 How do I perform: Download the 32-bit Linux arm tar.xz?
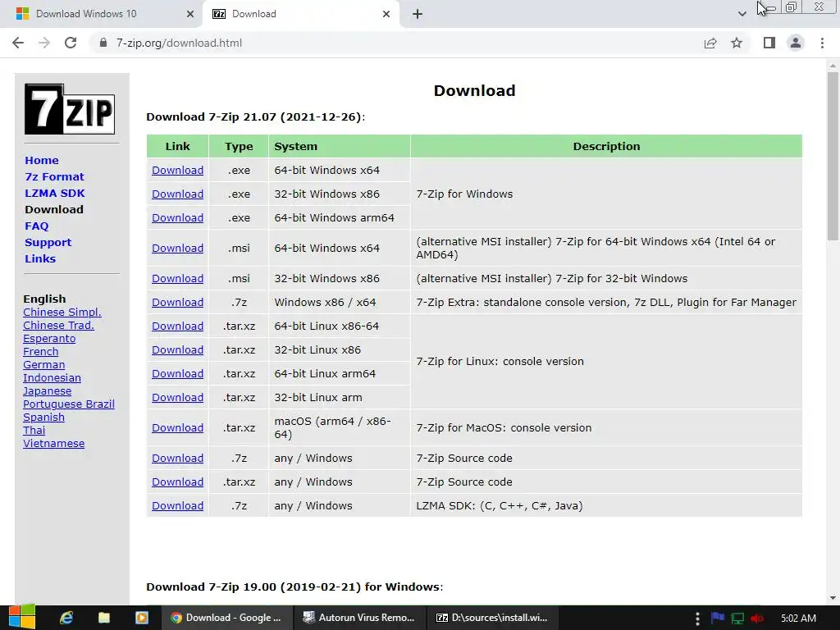pyautogui.click(x=177, y=398)
